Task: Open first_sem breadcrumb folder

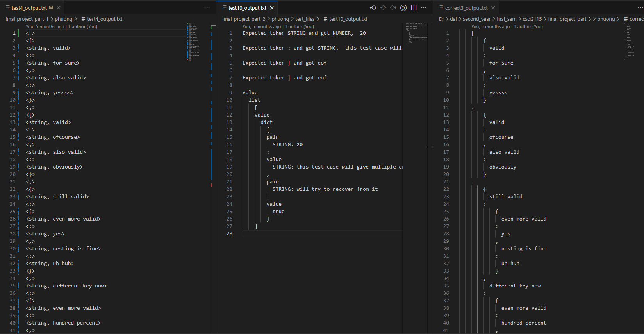Action: [x=507, y=19]
